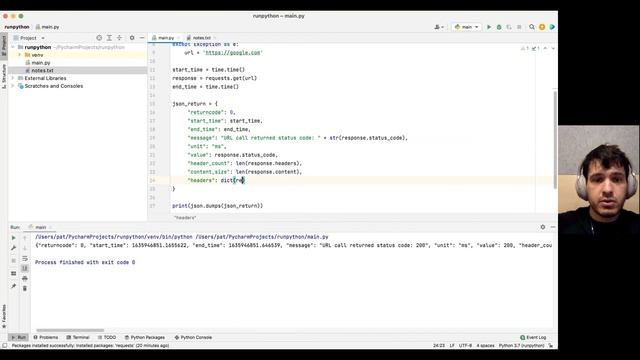Open Project panel gear options

click(x=132, y=38)
